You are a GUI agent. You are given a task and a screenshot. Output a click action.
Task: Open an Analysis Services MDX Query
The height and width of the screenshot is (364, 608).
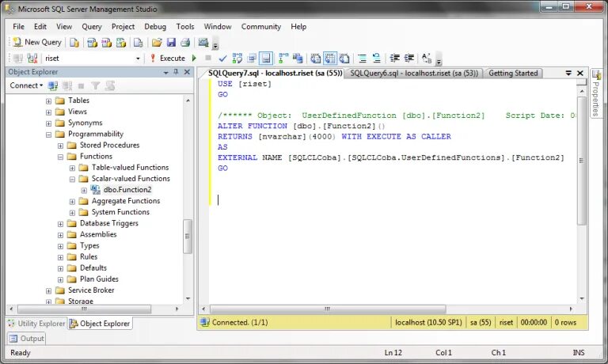pos(92,42)
